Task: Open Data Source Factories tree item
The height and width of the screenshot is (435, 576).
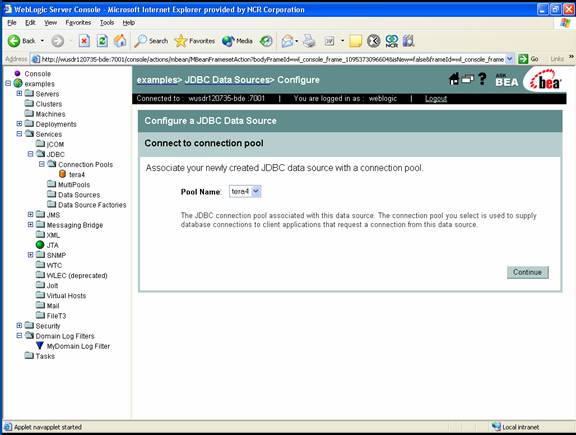Action: click(x=92, y=205)
